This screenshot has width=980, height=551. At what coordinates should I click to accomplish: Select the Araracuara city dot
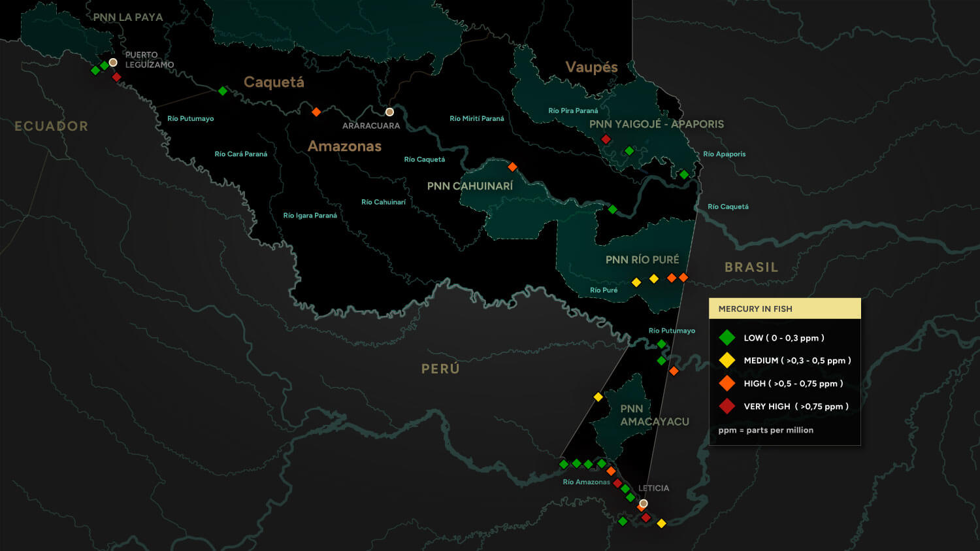(x=389, y=112)
